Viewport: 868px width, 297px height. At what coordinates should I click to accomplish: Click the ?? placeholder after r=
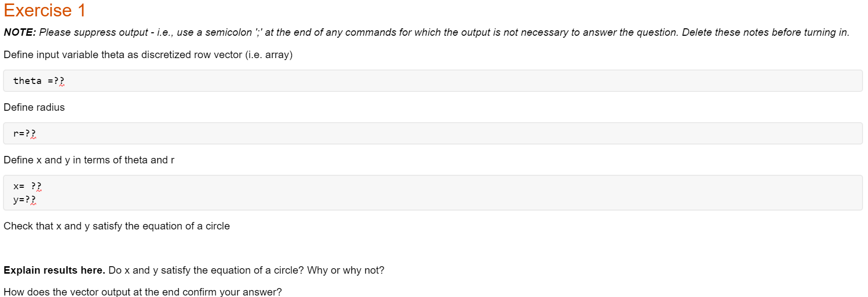tap(31, 134)
